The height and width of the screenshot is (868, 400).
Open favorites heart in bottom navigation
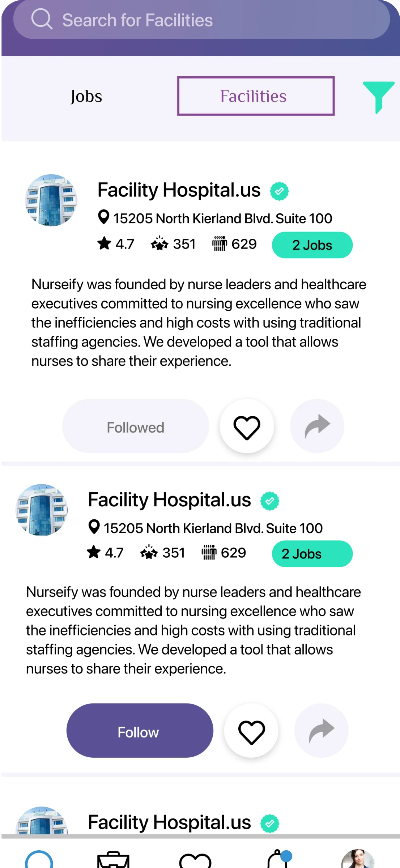[x=195, y=861]
